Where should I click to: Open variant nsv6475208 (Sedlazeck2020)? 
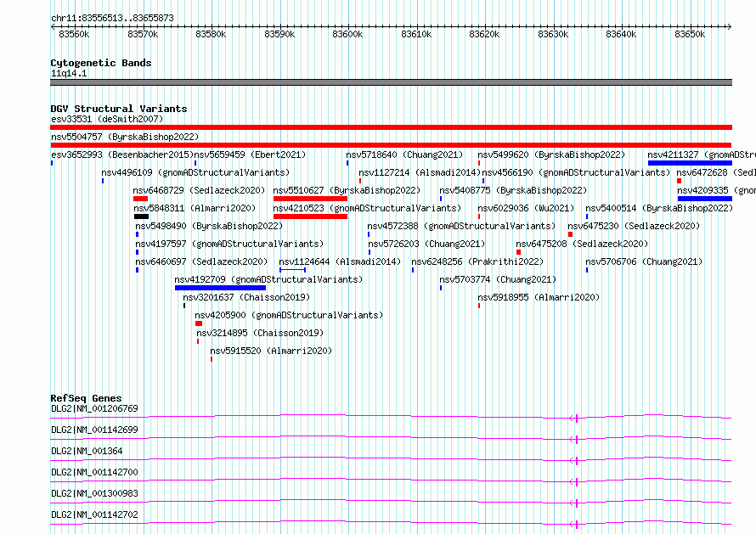(x=582, y=244)
